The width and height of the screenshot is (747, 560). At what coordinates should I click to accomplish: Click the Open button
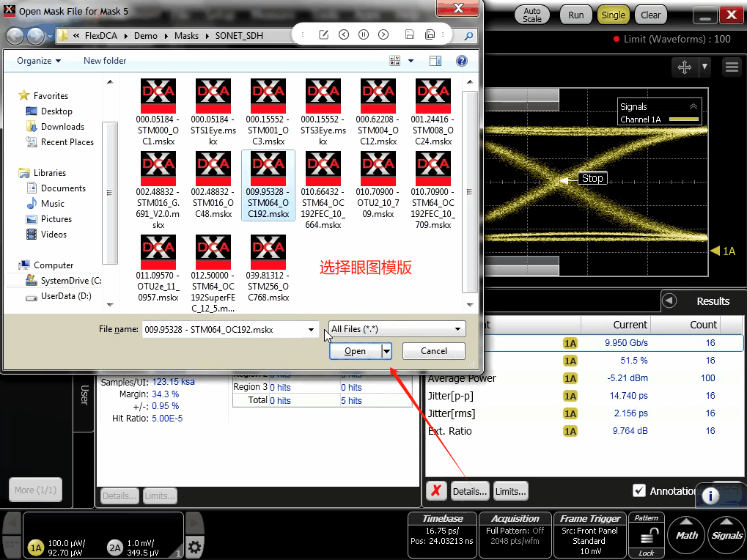pos(355,351)
